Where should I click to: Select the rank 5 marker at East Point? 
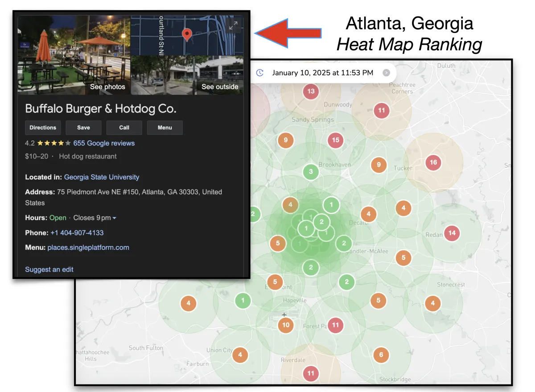pos(275,282)
